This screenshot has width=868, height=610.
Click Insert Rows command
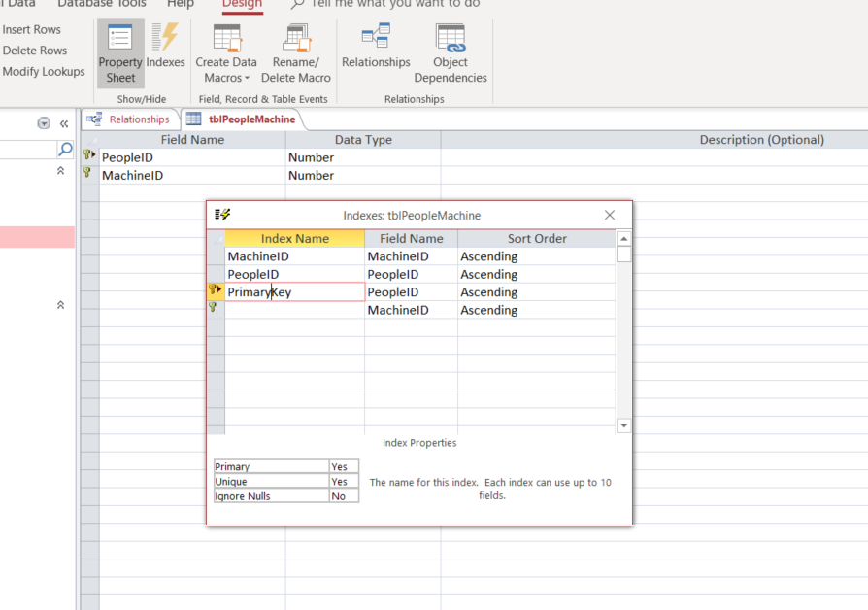click(31, 29)
